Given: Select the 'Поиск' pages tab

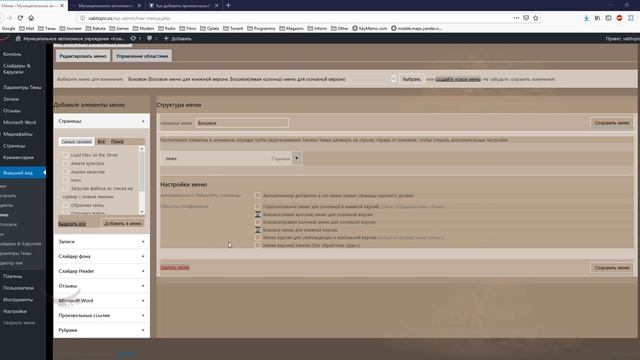Looking at the screenshot, I should (117, 141).
